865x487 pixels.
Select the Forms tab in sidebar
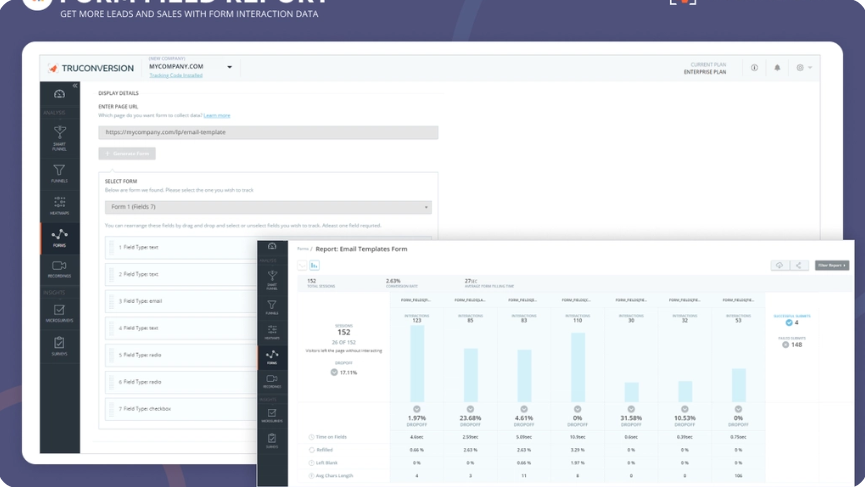coord(60,238)
